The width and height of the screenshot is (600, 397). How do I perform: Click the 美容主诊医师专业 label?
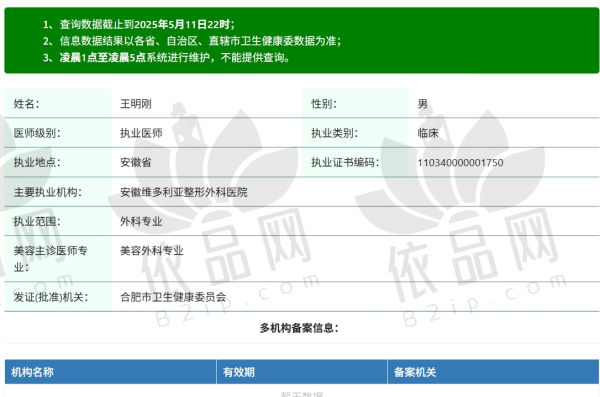point(51,259)
